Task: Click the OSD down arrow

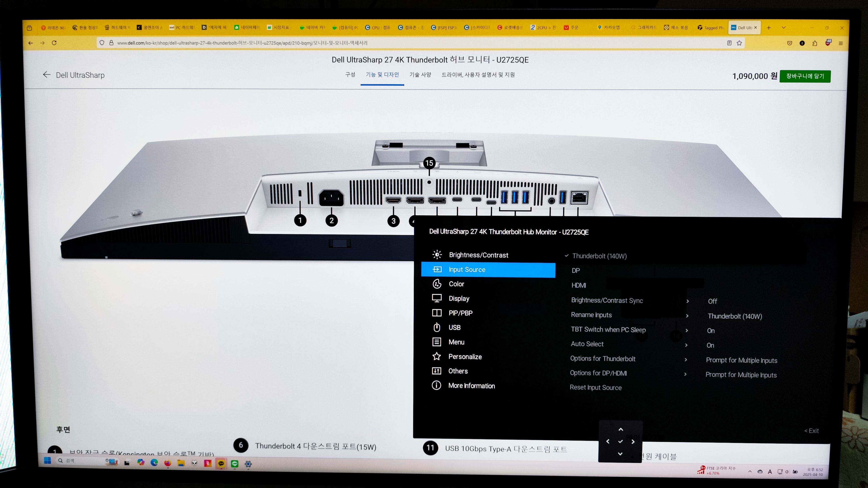Action: (620, 454)
